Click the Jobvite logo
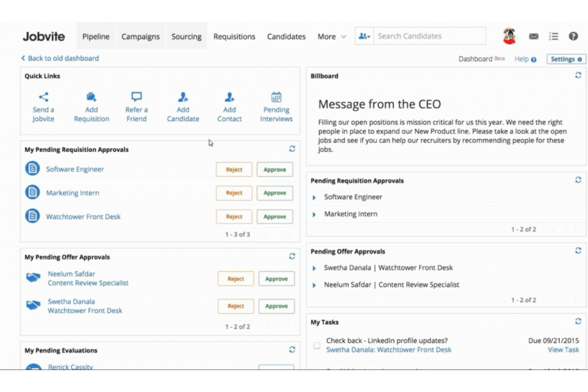 point(44,37)
